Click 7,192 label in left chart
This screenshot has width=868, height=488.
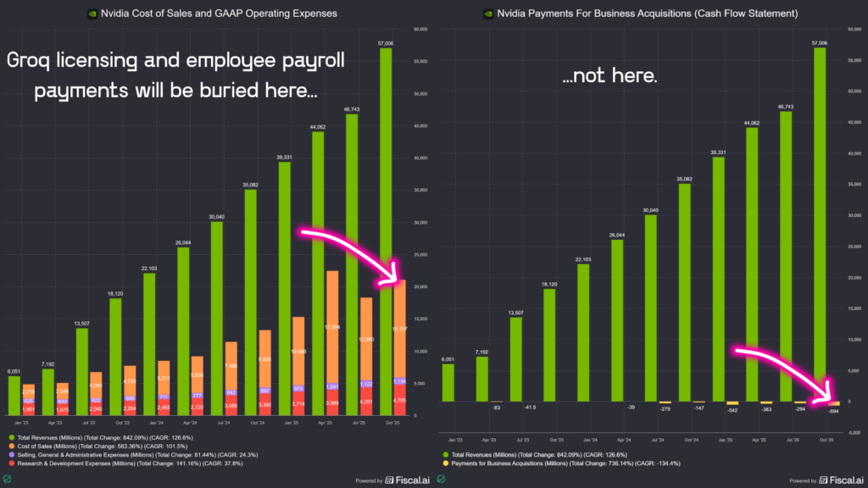[x=48, y=364]
